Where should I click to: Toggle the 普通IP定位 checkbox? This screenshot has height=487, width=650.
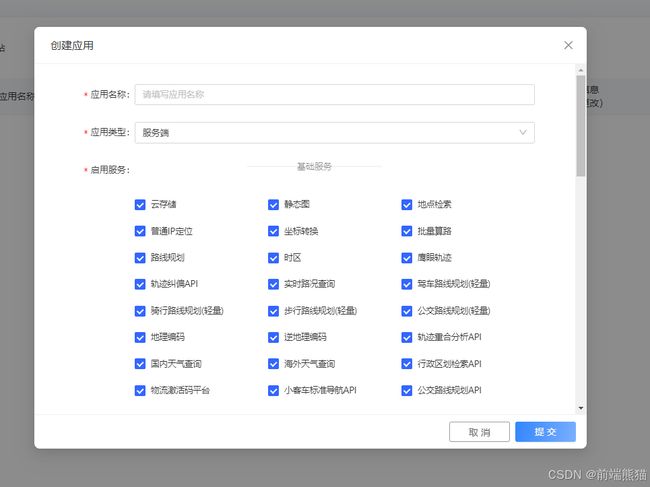(140, 231)
